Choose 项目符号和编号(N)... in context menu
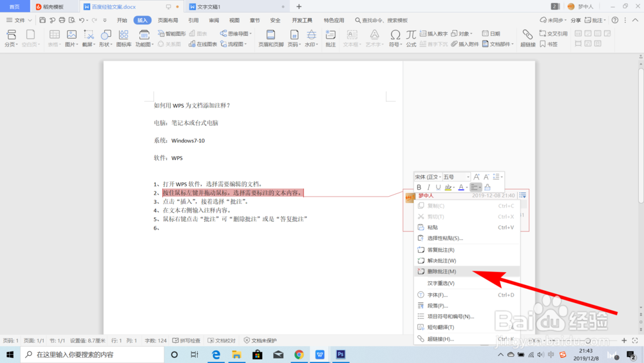 click(x=467, y=316)
